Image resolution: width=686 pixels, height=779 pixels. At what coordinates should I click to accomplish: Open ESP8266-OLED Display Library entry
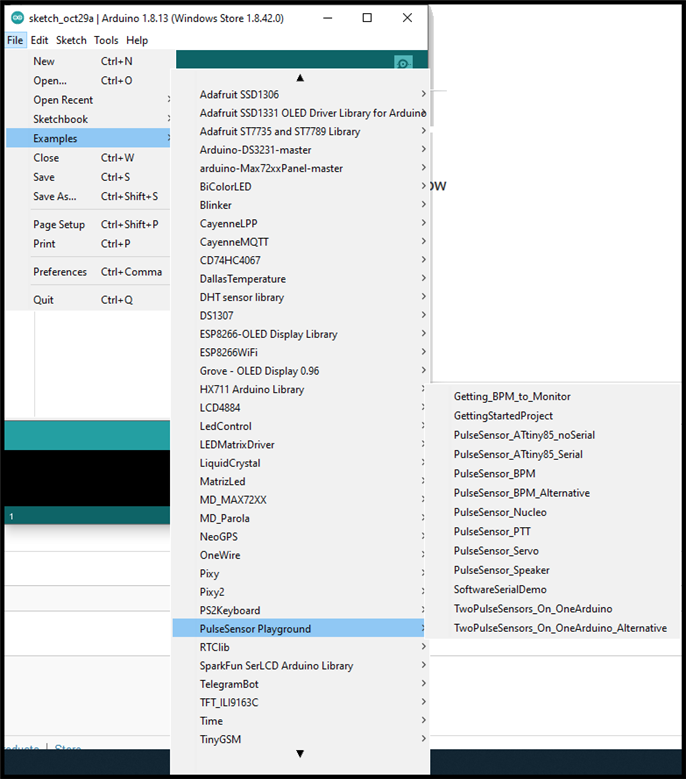pyautogui.click(x=301, y=334)
